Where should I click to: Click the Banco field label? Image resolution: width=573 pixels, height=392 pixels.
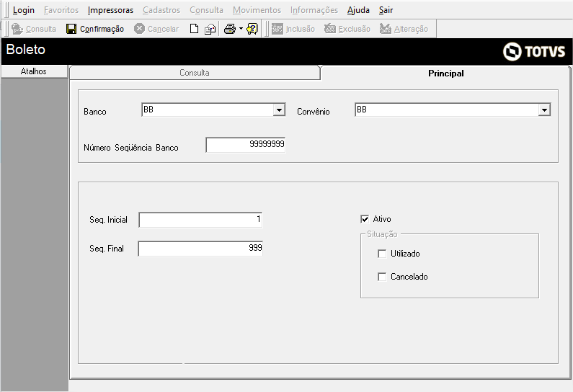coord(95,112)
